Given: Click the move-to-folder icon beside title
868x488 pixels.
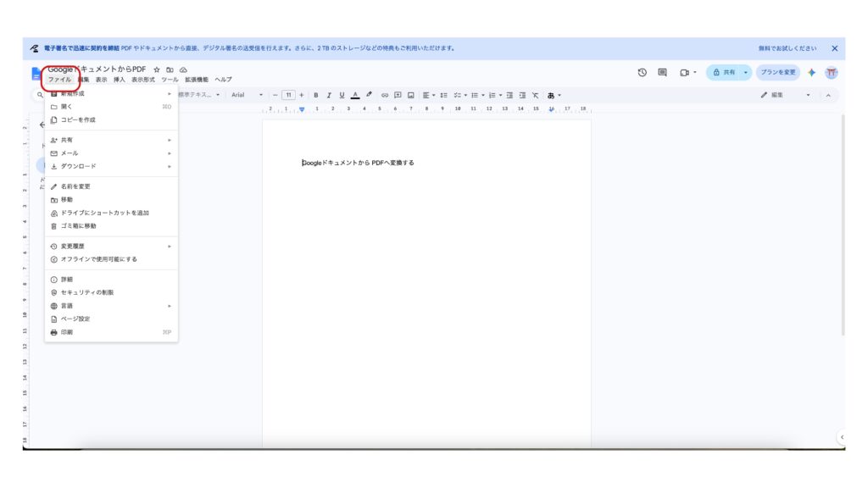Looking at the screenshot, I should [170, 69].
